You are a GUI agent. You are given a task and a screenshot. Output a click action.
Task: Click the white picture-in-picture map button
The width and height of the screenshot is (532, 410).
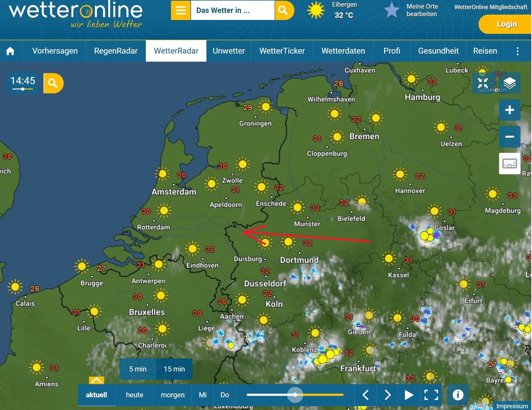[509, 163]
